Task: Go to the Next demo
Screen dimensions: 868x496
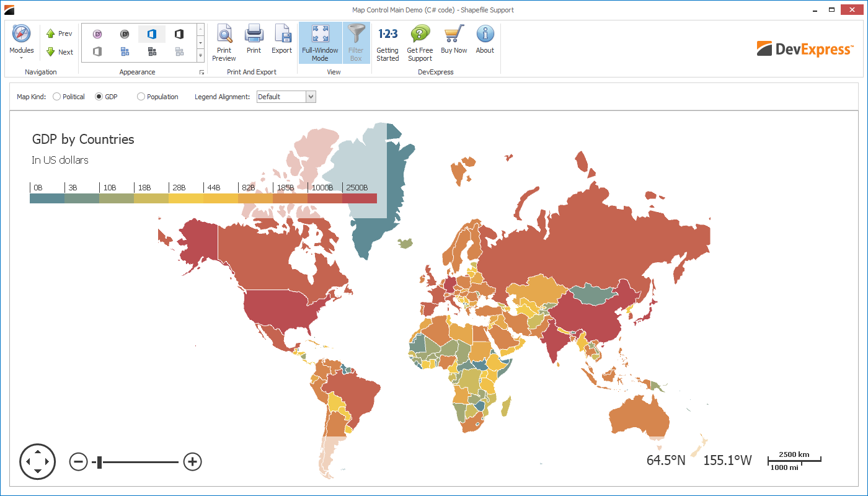Action: tap(60, 52)
